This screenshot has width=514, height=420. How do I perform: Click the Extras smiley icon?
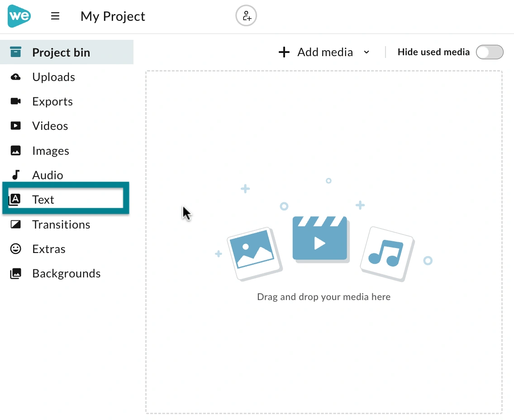tap(15, 249)
